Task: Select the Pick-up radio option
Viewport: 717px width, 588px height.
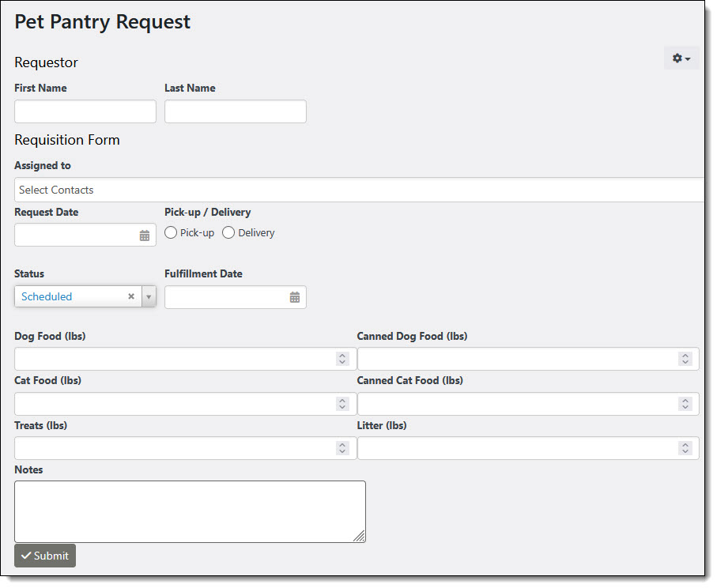Action: coord(171,233)
